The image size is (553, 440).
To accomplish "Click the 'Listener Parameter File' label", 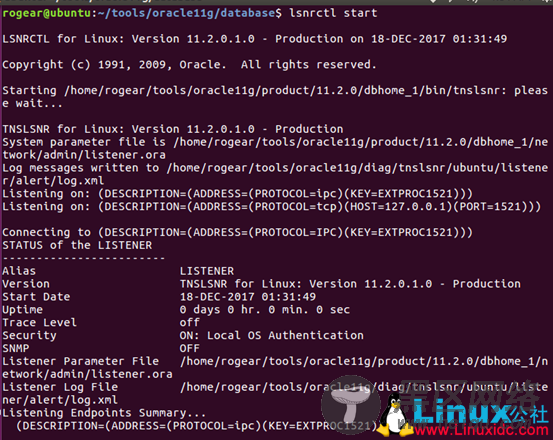I will pyautogui.click(x=81, y=361).
